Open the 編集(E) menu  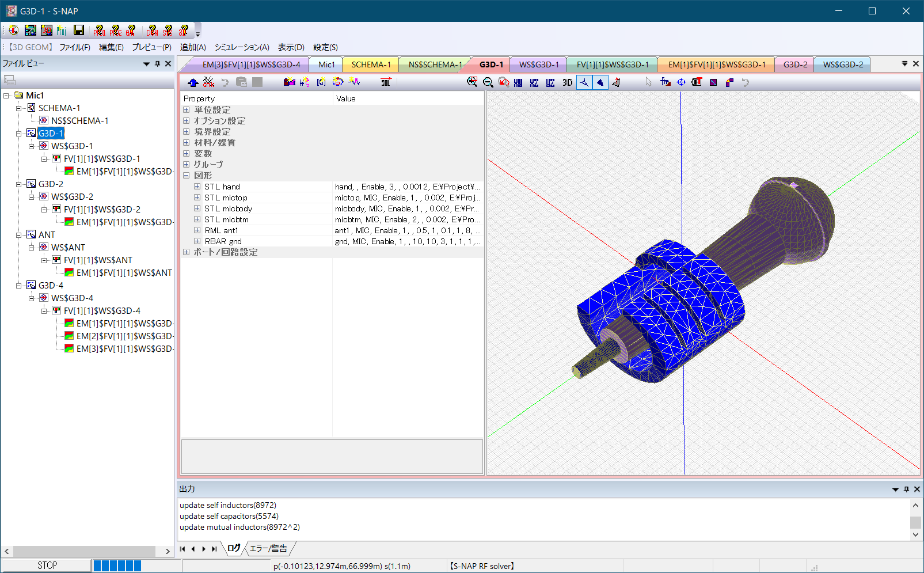(x=111, y=47)
